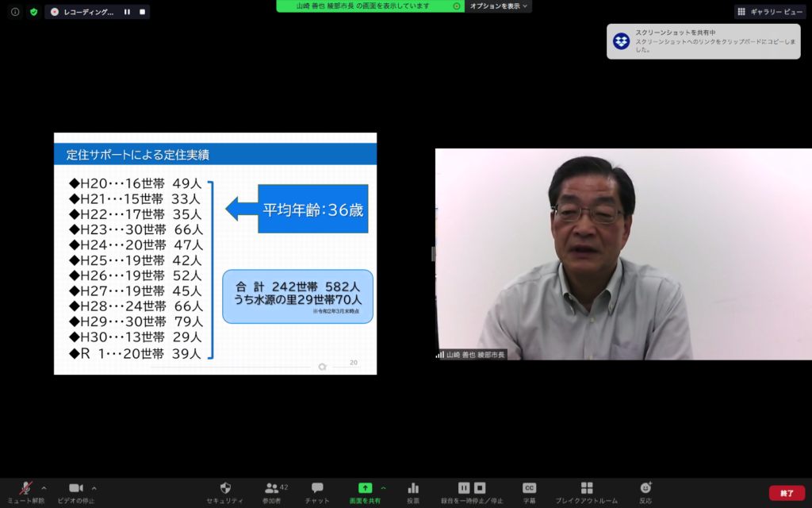Click the Dropbox screenshot shared notification
Image resolution: width=812 pixels, height=508 pixels.
[x=703, y=41]
